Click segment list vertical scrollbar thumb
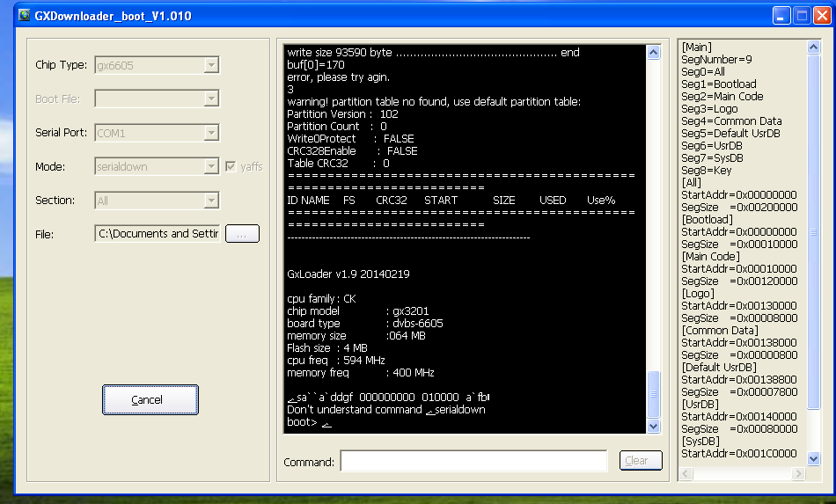Image resolution: width=836 pixels, height=504 pixels. (813, 231)
